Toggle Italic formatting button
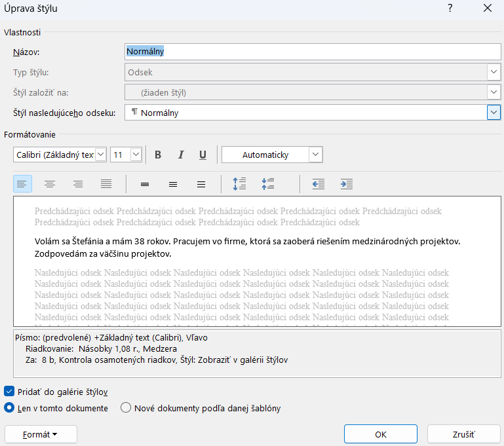This screenshot has width=504, height=446. point(181,155)
